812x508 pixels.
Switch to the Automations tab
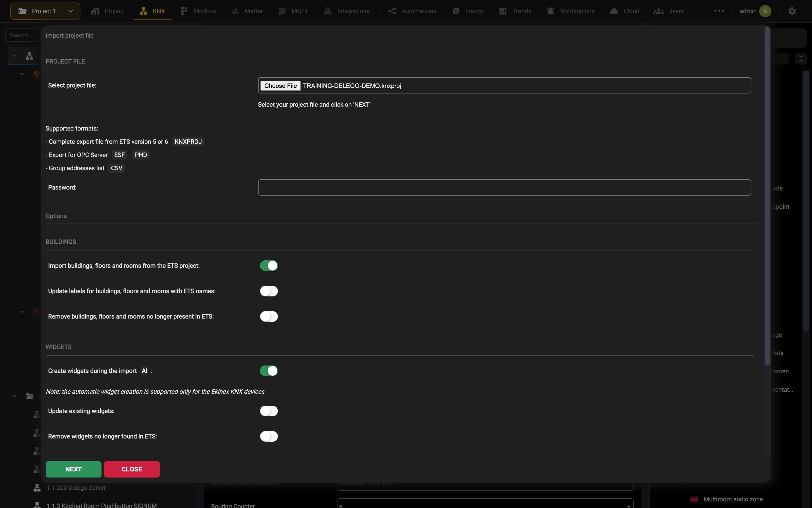(412, 11)
